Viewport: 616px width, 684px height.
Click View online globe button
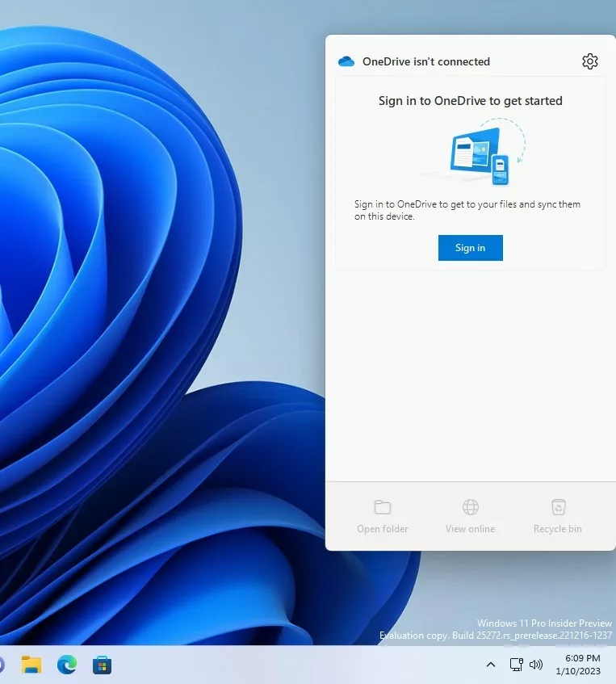point(471,517)
